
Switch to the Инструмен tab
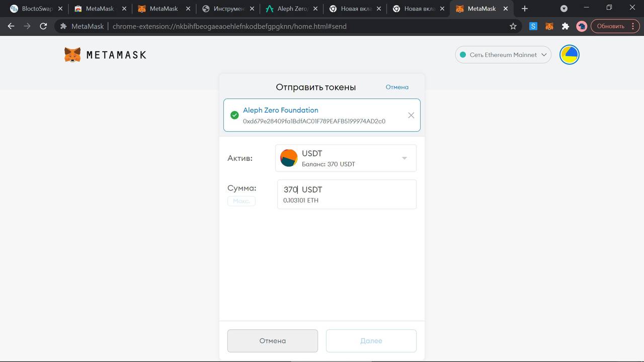[x=228, y=9]
